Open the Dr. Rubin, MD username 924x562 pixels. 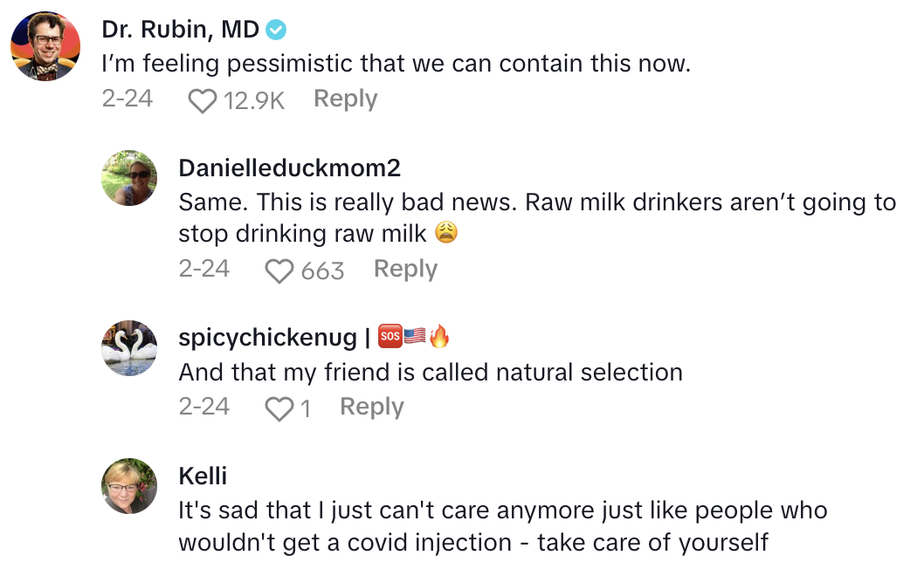pos(181,30)
